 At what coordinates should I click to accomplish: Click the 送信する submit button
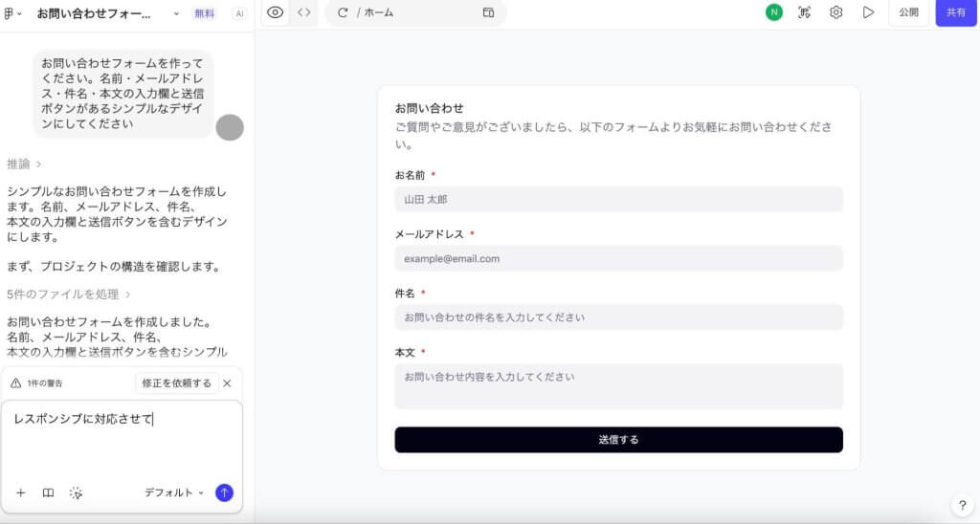[619, 440]
